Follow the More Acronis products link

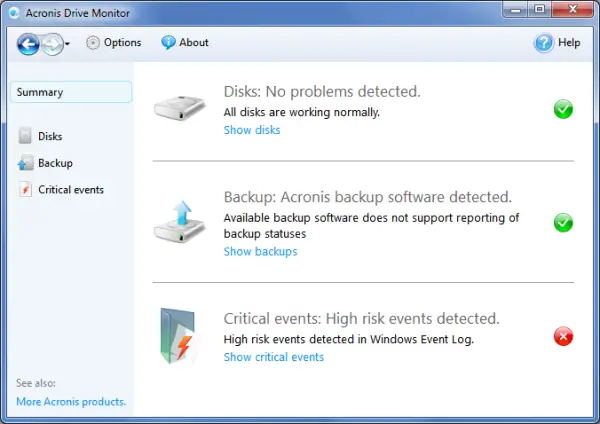(71, 402)
